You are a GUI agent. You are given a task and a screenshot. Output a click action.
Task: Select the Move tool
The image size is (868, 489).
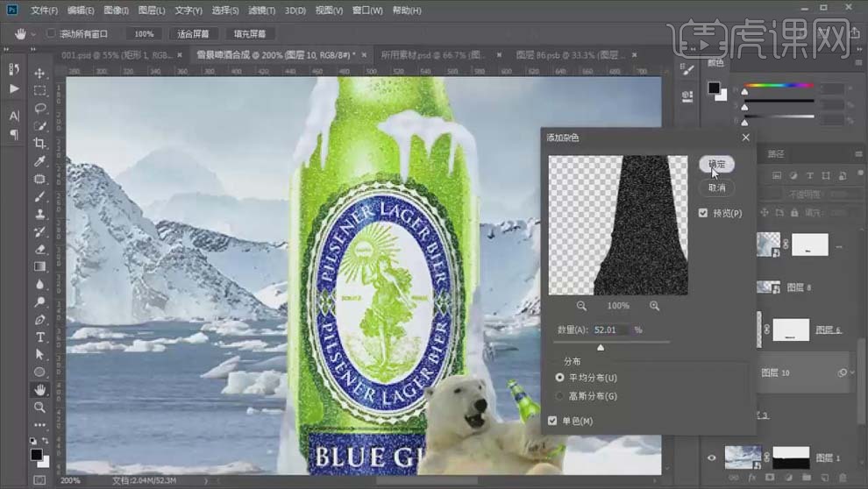click(40, 73)
